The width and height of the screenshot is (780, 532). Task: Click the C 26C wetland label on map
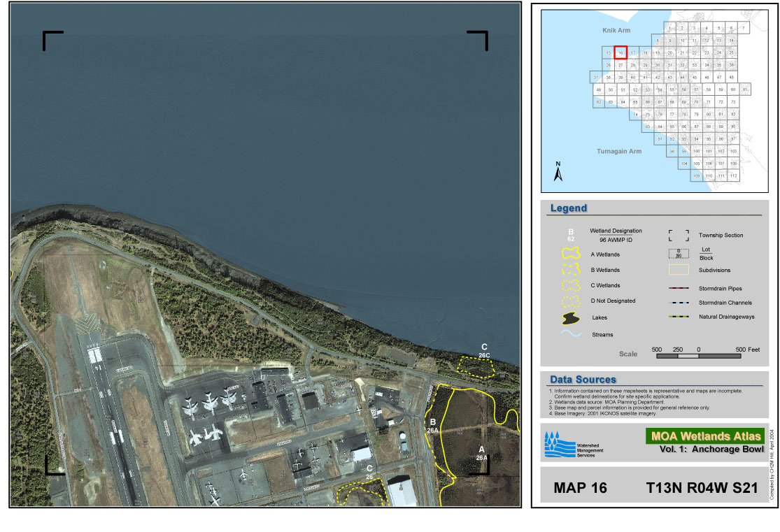coord(484,351)
